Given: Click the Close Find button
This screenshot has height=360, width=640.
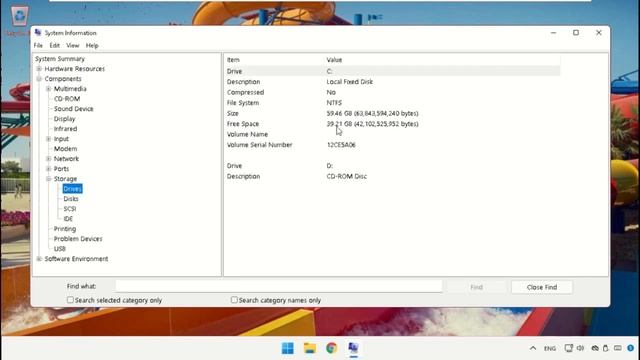Looking at the screenshot, I should tap(542, 287).
